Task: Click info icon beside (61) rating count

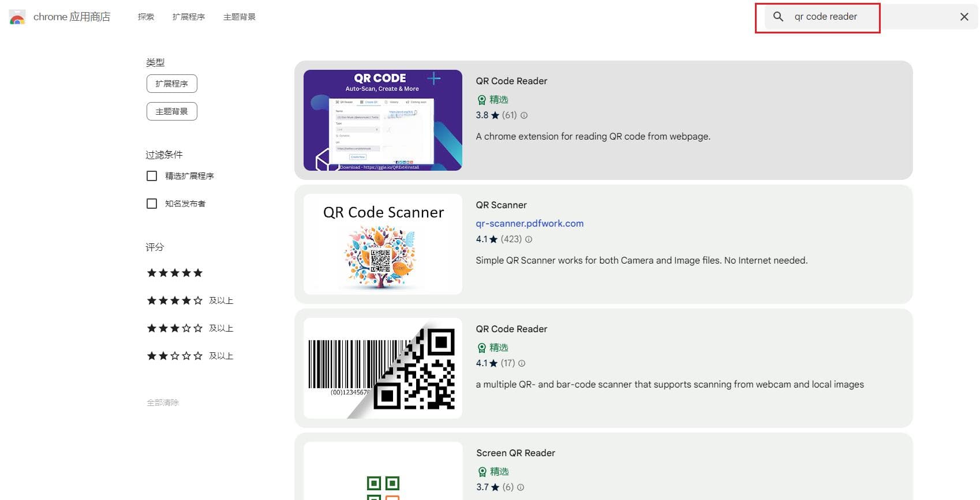Action: point(524,115)
